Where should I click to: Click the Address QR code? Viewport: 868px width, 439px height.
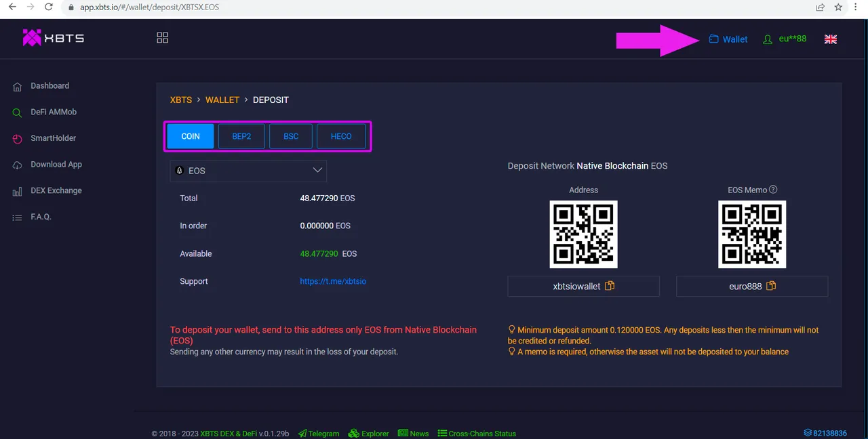[583, 234]
